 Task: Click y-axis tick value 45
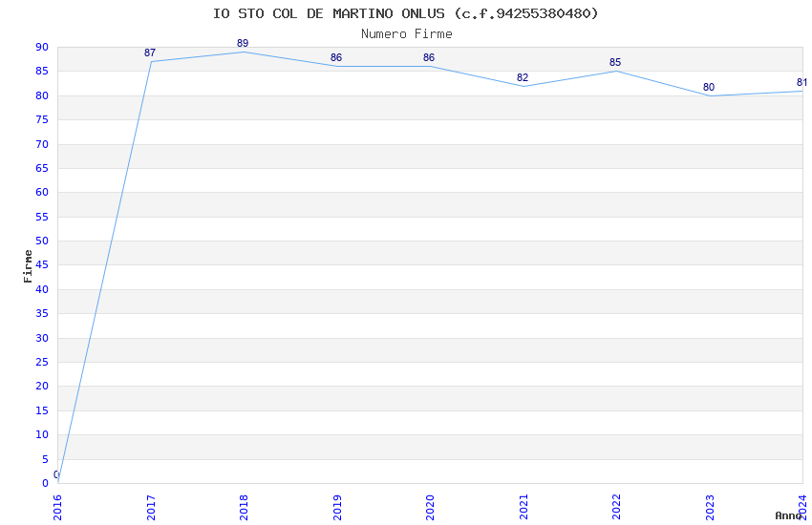(x=42, y=265)
